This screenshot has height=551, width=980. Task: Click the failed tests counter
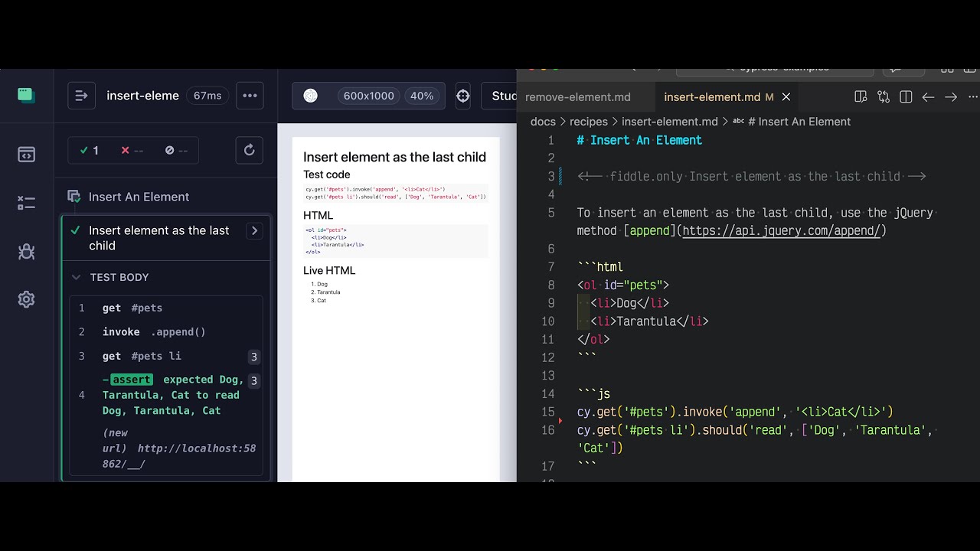click(132, 151)
